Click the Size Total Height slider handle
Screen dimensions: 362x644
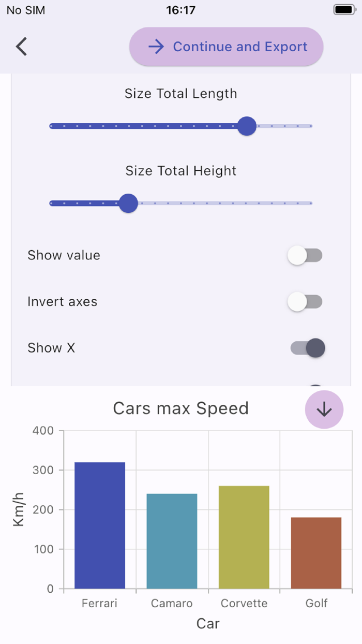click(128, 203)
